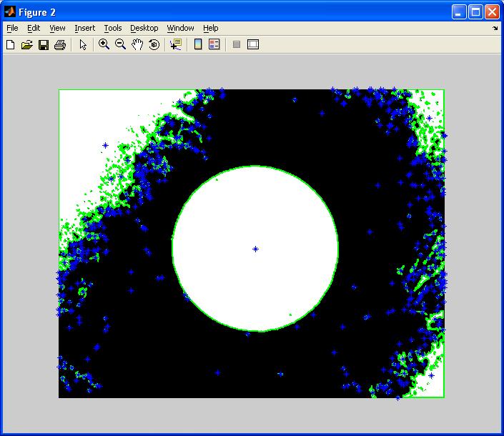Click the blue marker at the white circle's center
Viewport: 504px width, 436px height.
tap(255, 249)
